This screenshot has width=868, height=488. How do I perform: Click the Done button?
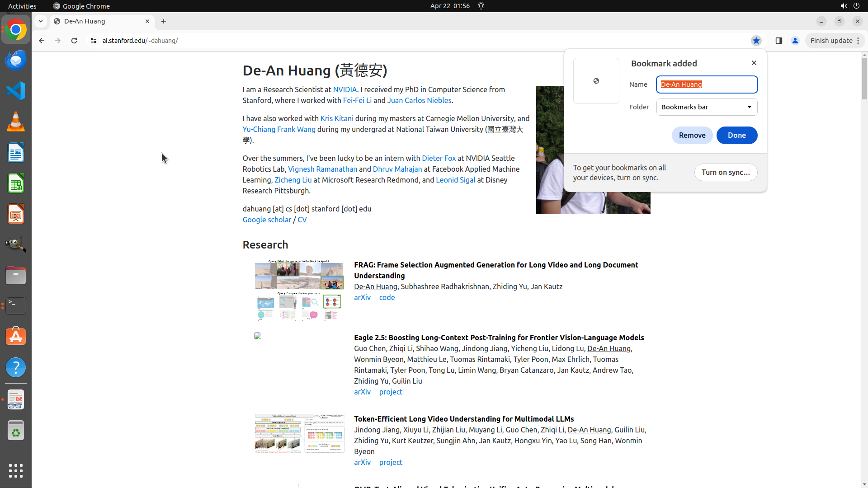tap(736, 135)
